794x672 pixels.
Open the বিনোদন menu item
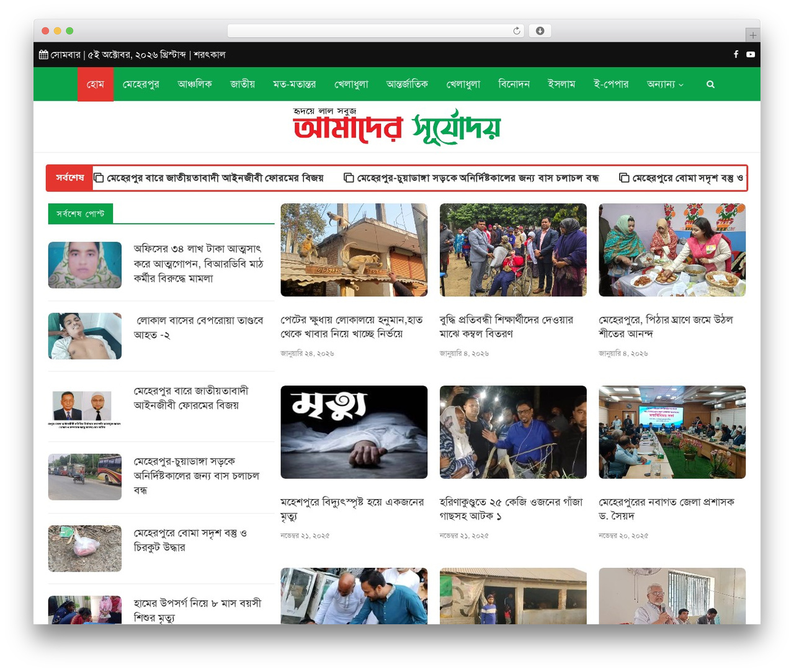pyautogui.click(x=514, y=84)
